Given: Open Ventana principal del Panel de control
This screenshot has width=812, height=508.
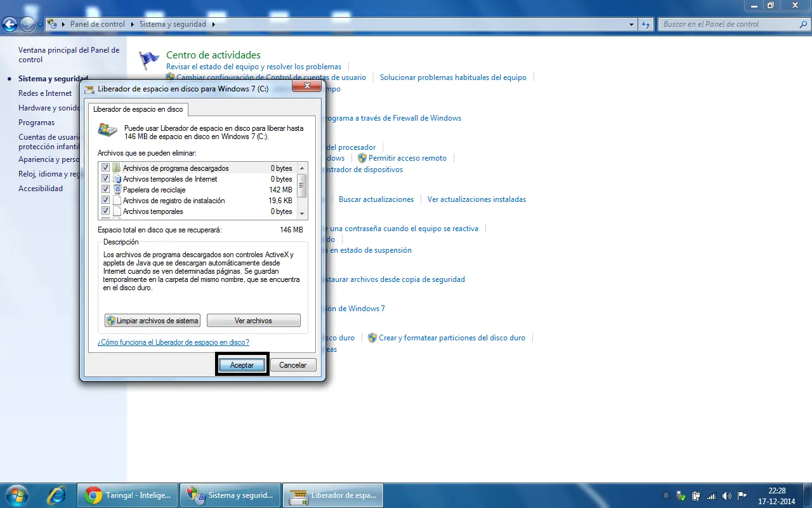Looking at the screenshot, I should [x=69, y=55].
